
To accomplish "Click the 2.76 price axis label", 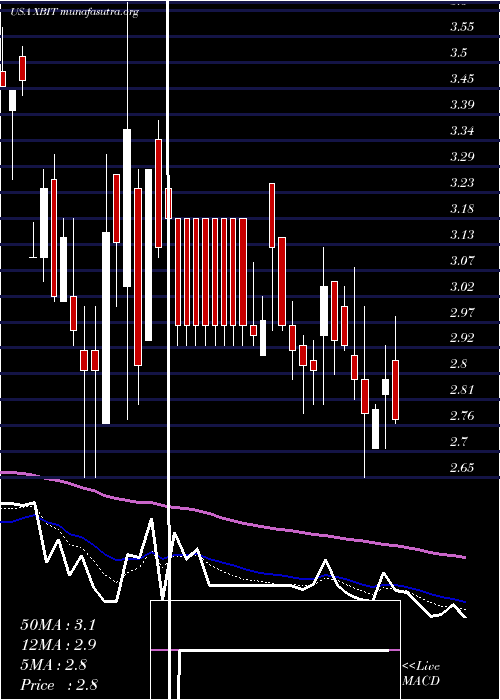I will pyautogui.click(x=462, y=416).
